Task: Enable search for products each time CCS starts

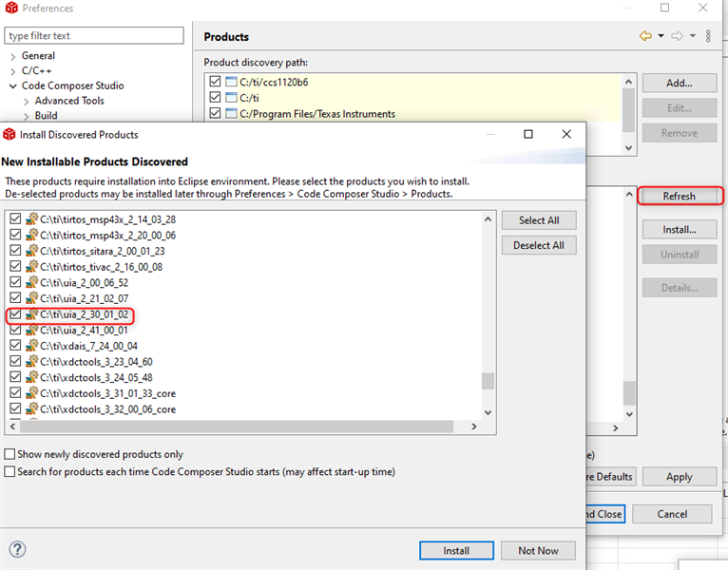Action: [10, 471]
